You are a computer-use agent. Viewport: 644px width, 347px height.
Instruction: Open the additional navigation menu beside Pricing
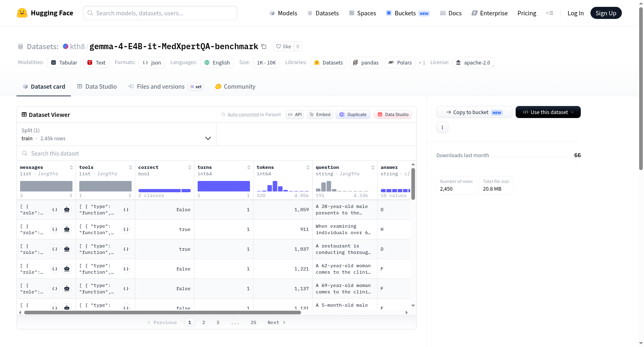[x=549, y=13]
